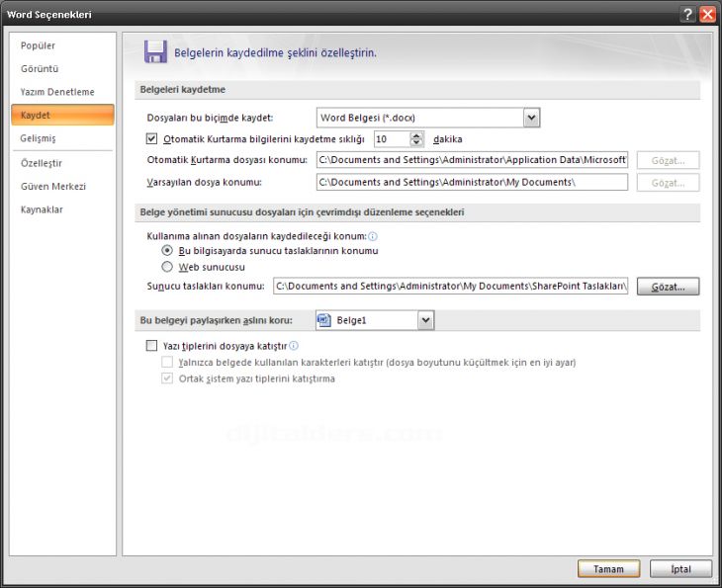Click the floppy disk save icon in header

click(155, 51)
